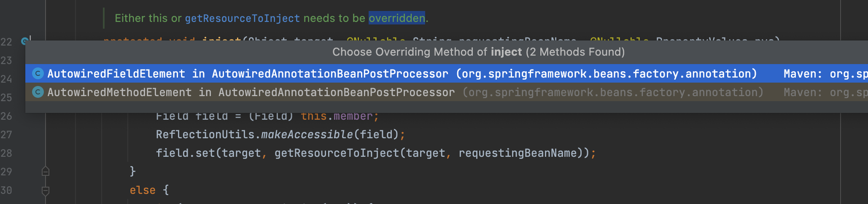Screen dimensions: 868x204
Task: Click the overridden gutter icon on line 22
Action: click(25, 40)
